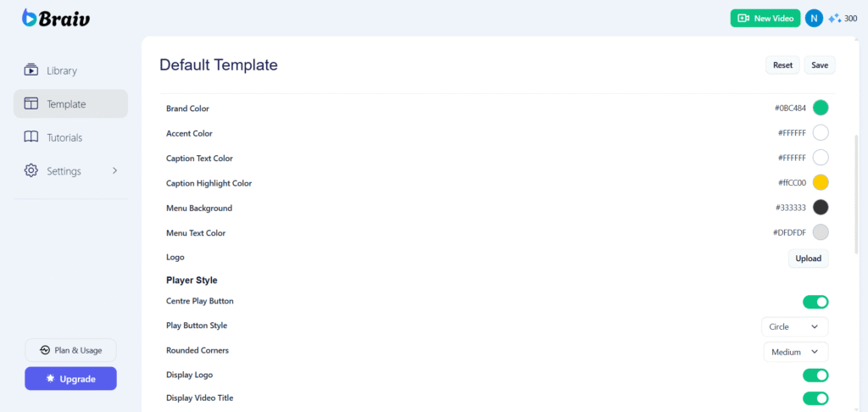This screenshot has width=868, height=412.
Task: Open the Tutorials menu item
Action: [64, 137]
